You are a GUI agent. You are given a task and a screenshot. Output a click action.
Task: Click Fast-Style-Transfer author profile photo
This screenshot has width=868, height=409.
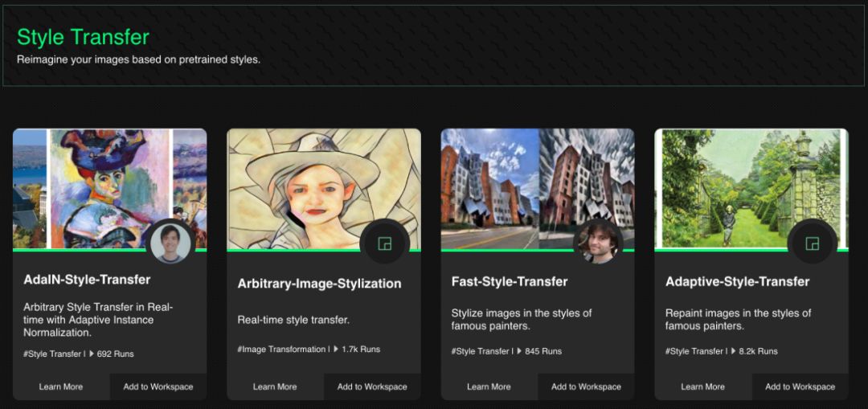pos(599,243)
